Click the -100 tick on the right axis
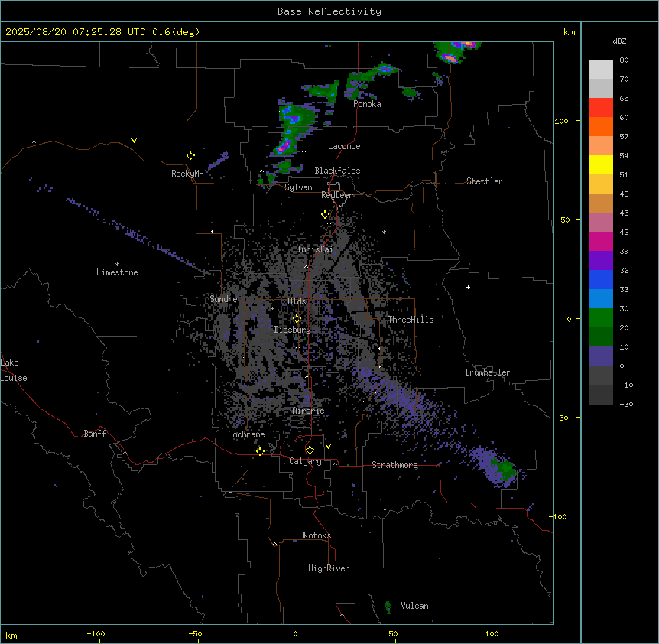The height and width of the screenshot is (644, 659). point(559,516)
